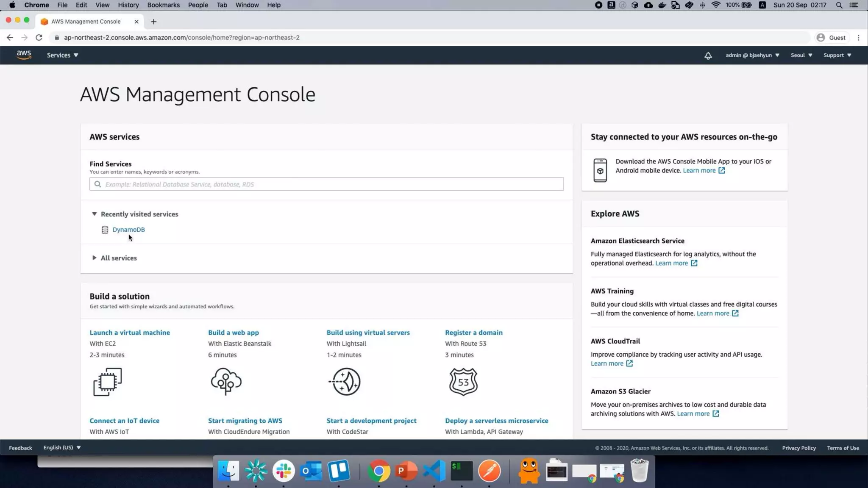This screenshot has height=488, width=868.
Task: Click the mobile app phone icon
Action: click(x=600, y=170)
